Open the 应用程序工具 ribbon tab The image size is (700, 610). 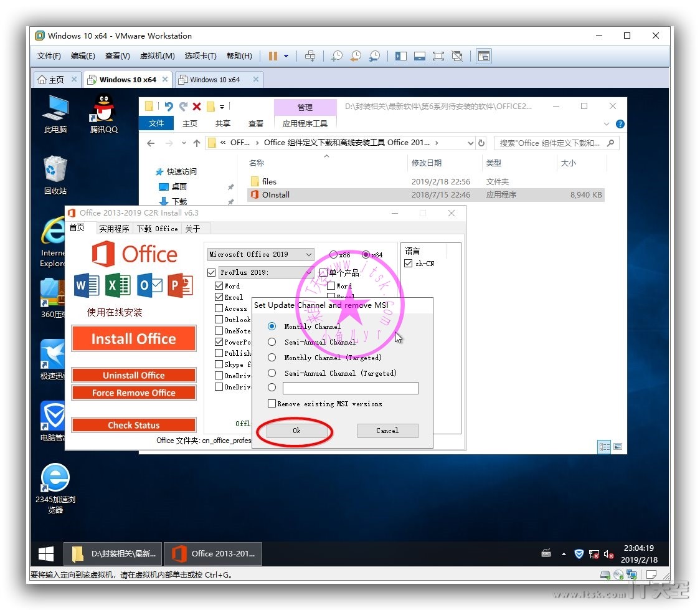[305, 124]
